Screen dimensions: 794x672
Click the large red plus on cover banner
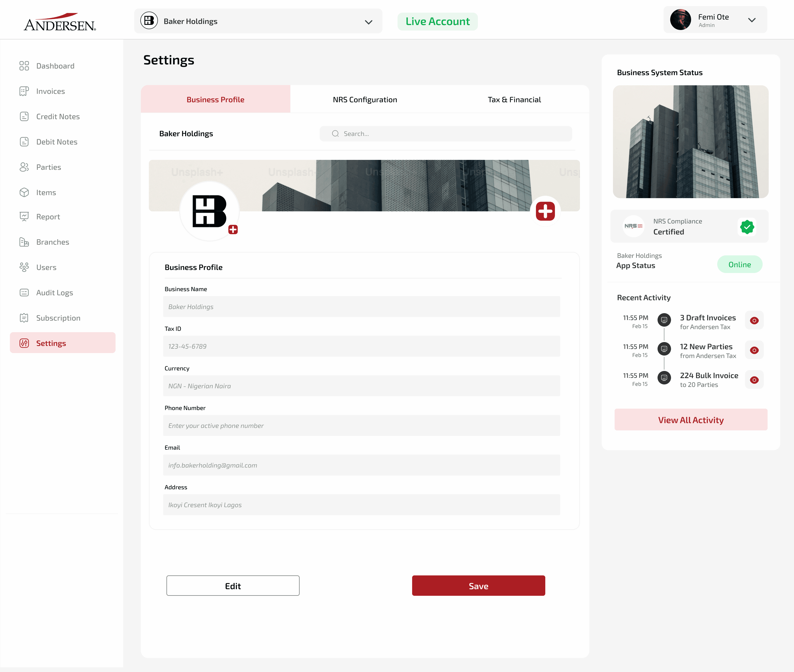pos(545,211)
